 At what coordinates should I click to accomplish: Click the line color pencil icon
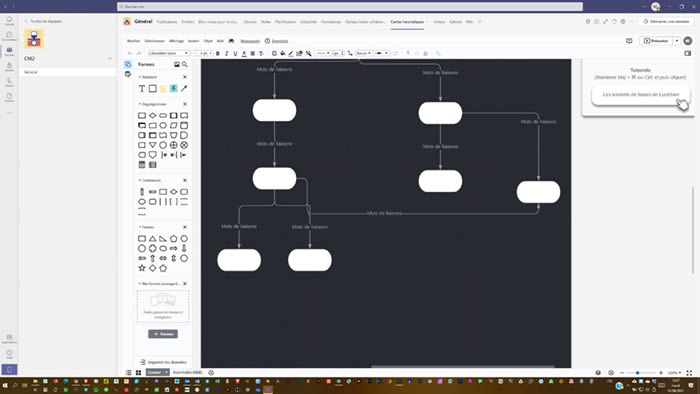coord(291,54)
